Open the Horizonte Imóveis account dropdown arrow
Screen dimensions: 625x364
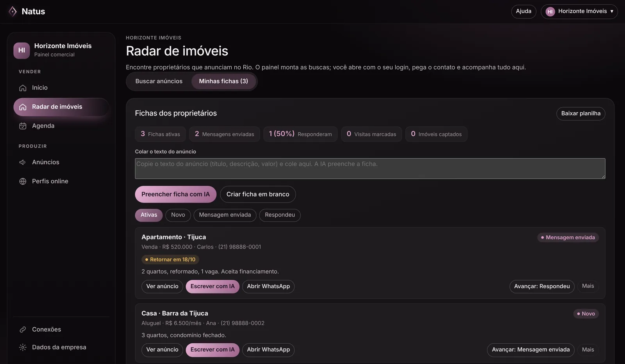point(612,11)
